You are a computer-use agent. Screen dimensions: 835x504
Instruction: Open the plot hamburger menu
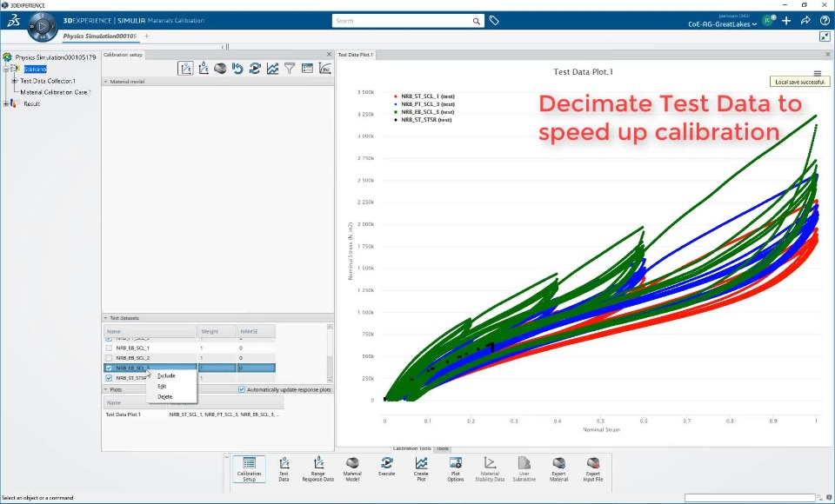click(x=818, y=74)
